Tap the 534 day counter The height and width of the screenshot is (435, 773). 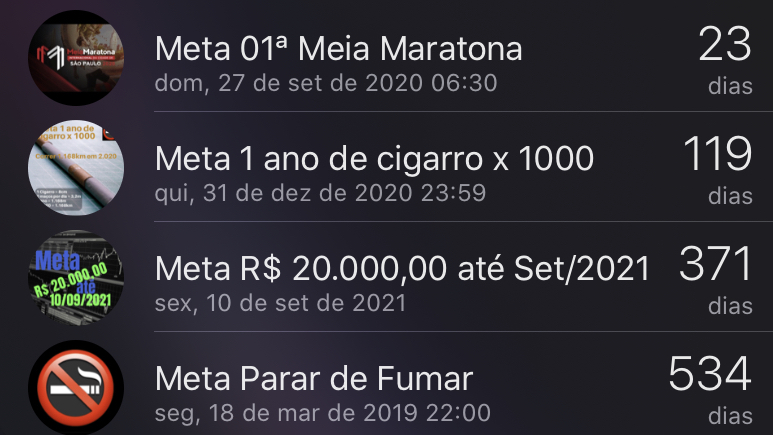[x=709, y=375]
